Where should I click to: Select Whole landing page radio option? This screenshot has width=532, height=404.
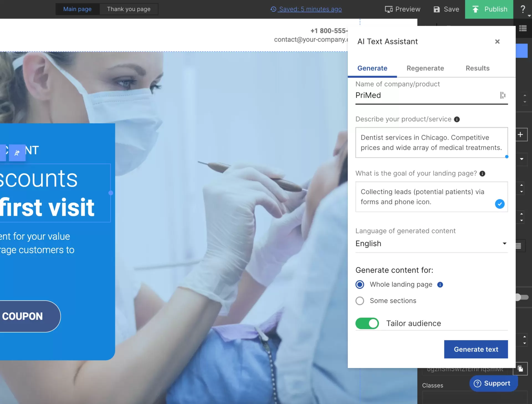pyautogui.click(x=360, y=285)
